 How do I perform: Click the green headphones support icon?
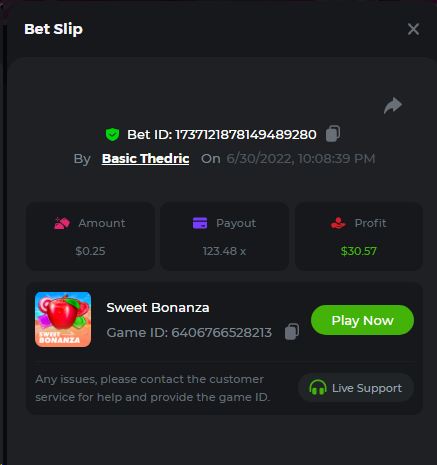tap(318, 387)
